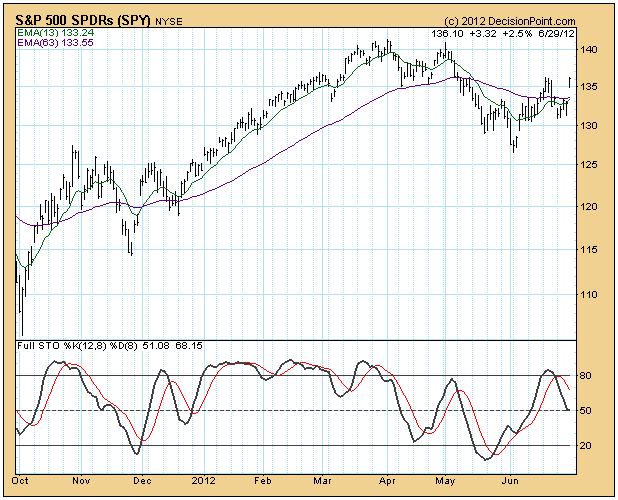Click the late November low price bar

(x=132, y=249)
